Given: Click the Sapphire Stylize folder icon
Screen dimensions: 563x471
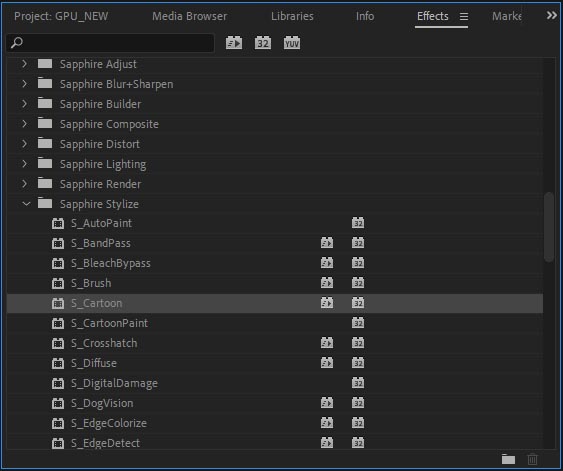Looking at the screenshot, I should 45,204.
